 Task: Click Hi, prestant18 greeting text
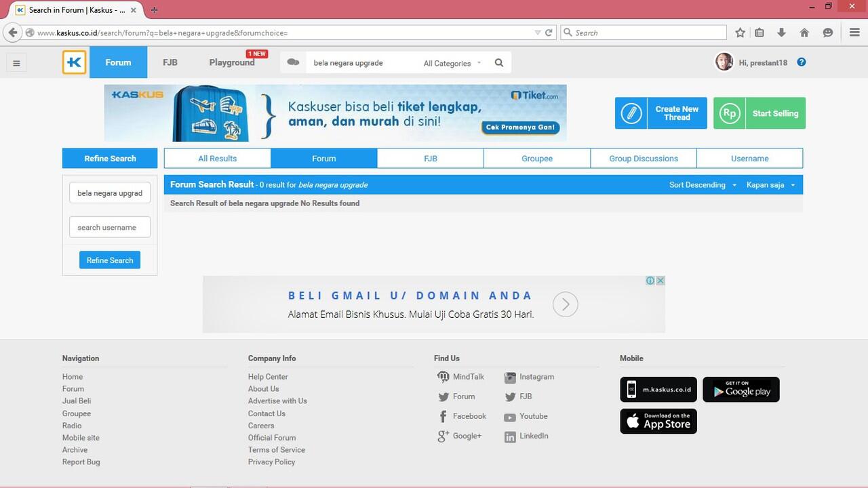click(x=763, y=62)
